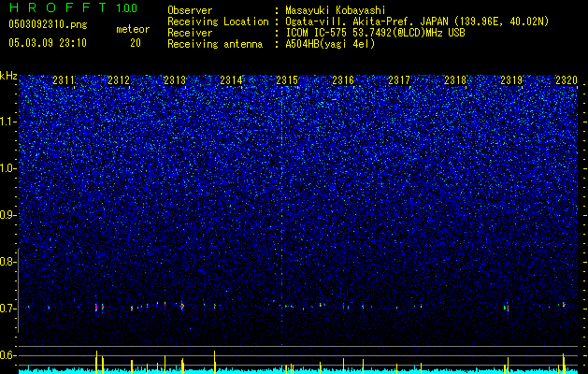The width and height of the screenshot is (588, 374).
Task: Click the meteor count label
Action: (133, 29)
